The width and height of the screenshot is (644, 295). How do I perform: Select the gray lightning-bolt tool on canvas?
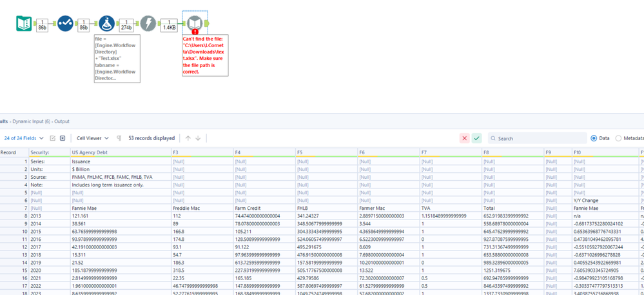[148, 23]
